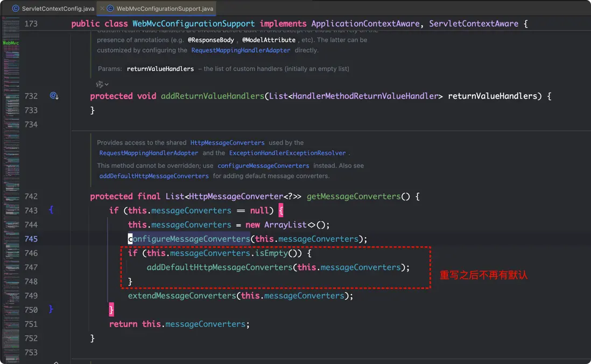Image resolution: width=591 pixels, height=364 pixels.
Task: Click line number 745 in the gutter
Action: 31,239
